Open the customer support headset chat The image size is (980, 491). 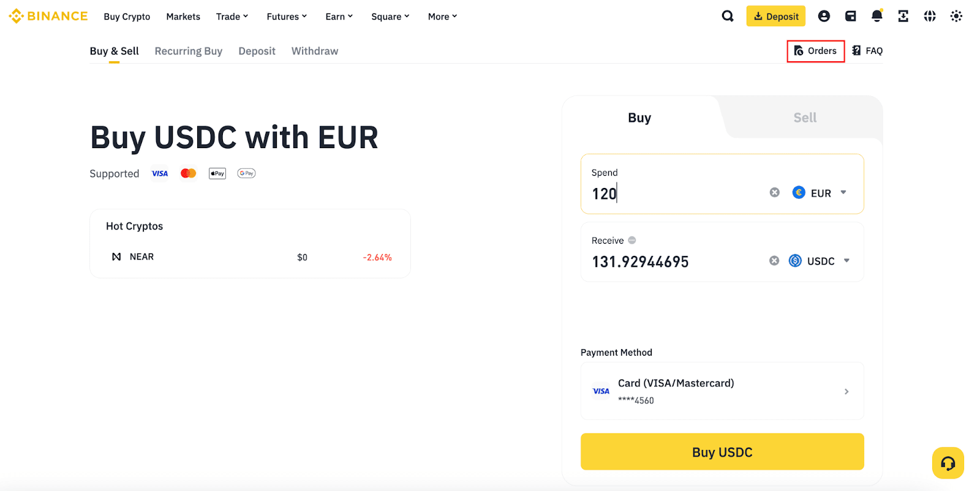[x=948, y=463]
